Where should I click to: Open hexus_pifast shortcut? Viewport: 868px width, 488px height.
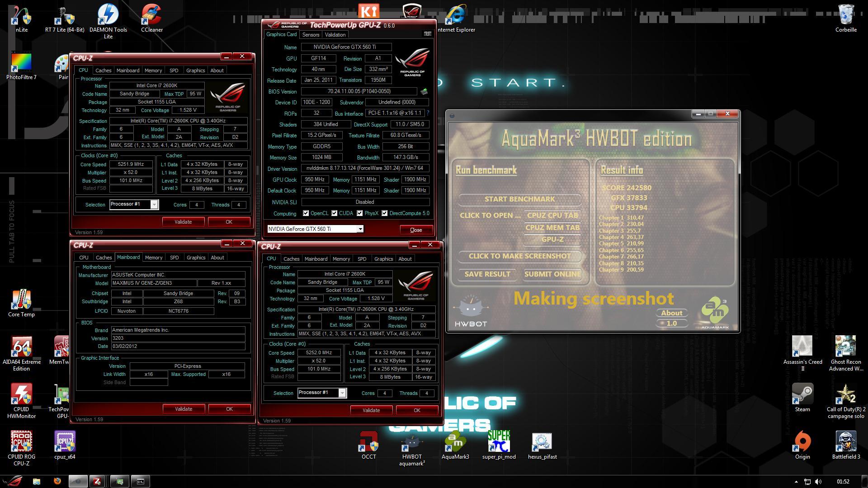tap(542, 445)
